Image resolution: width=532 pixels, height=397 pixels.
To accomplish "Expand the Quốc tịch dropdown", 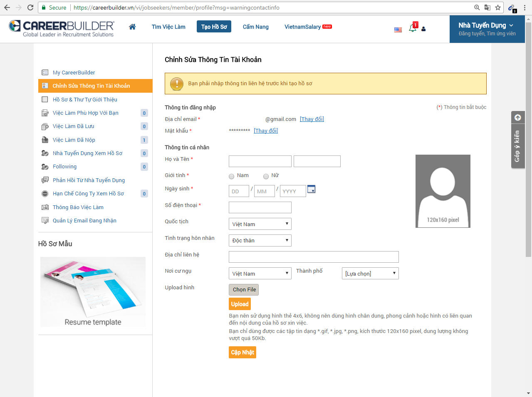I will point(260,224).
